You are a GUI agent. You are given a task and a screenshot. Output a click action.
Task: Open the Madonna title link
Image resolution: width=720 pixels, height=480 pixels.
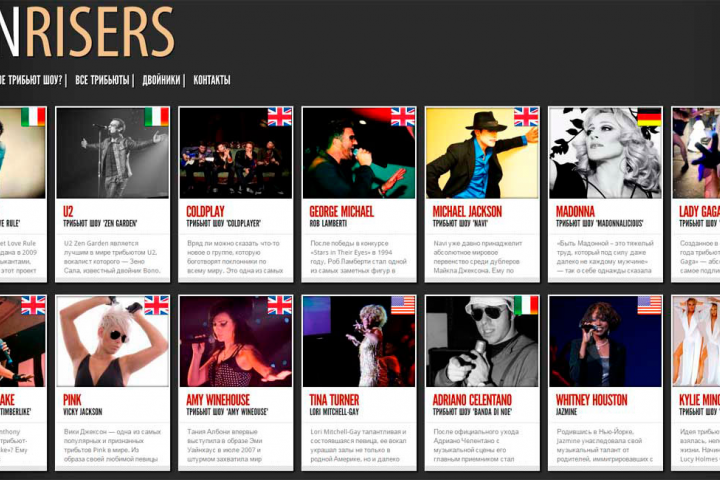(x=575, y=212)
